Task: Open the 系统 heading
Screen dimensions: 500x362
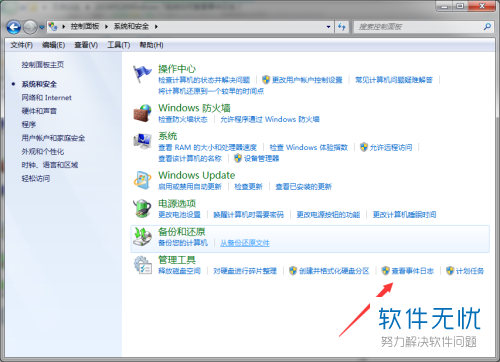Action: (168, 136)
